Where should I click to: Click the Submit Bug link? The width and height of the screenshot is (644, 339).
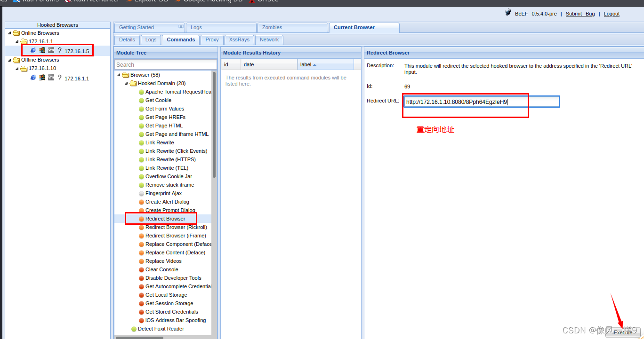point(580,14)
